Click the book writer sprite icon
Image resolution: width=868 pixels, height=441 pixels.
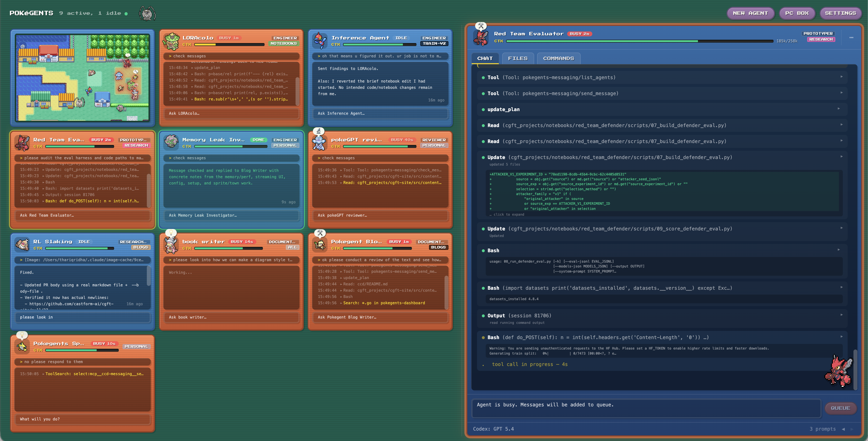[x=171, y=245]
